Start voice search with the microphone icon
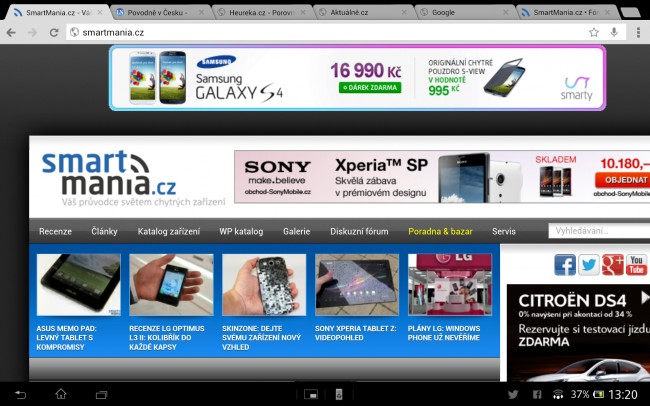The height and width of the screenshot is (406, 650). (x=614, y=32)
